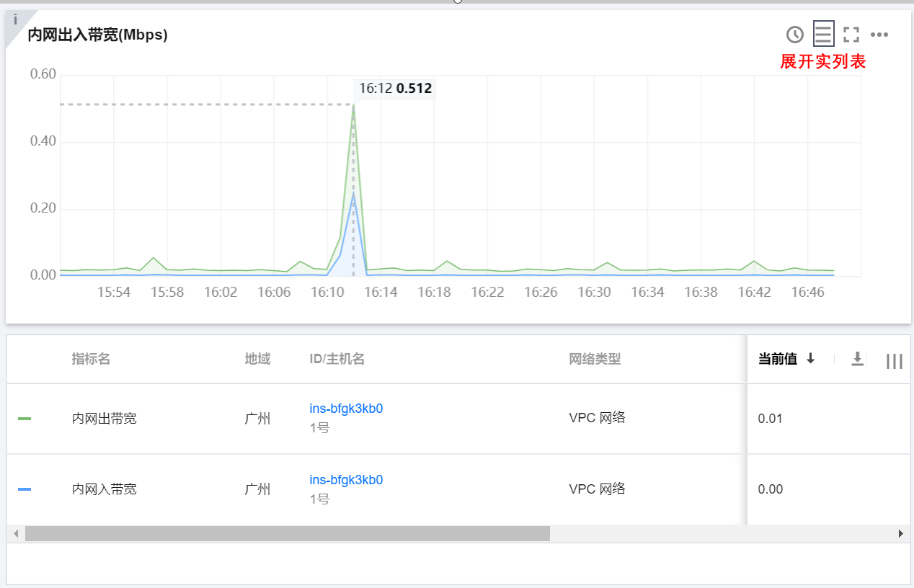Image resolution: width=914 pixels, height=588 pixels.
Task: Enter fullscreen view of the chart
Action: (851, 34)
